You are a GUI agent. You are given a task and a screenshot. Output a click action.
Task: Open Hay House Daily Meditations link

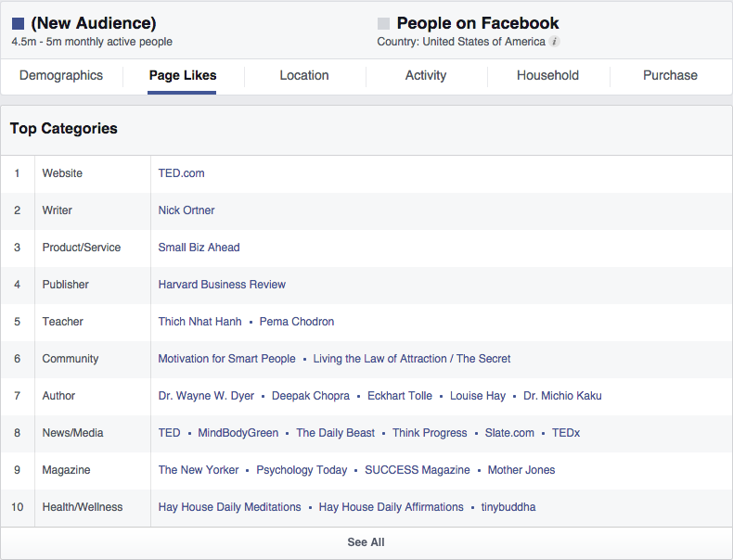pos(229,507)
